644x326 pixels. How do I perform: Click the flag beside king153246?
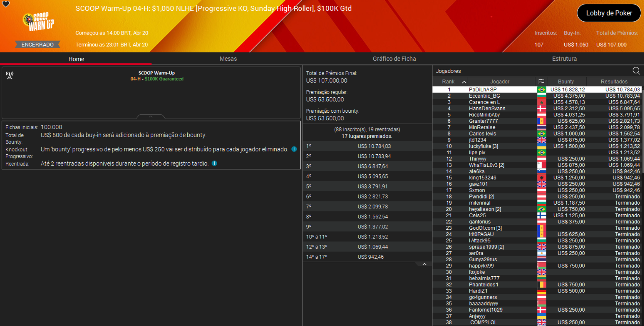541,178
